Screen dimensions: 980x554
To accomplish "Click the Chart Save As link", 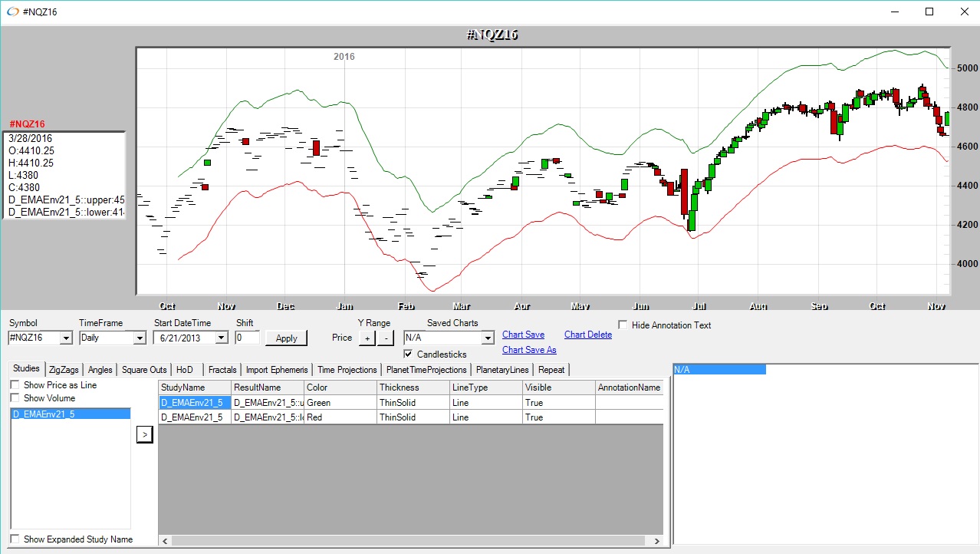I will coord(528,350).
